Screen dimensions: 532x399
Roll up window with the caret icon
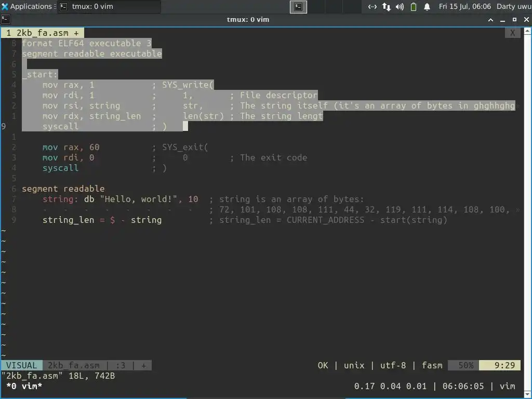click(490, 20)
